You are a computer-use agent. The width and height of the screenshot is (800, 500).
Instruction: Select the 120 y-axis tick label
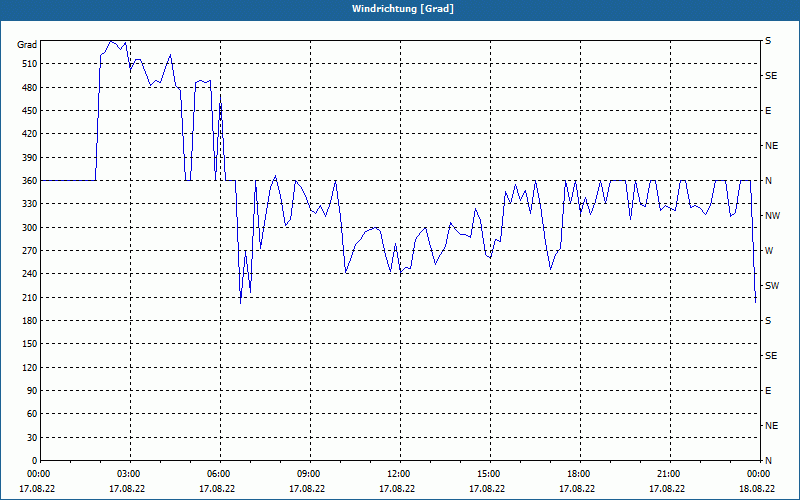coord(30,367)
